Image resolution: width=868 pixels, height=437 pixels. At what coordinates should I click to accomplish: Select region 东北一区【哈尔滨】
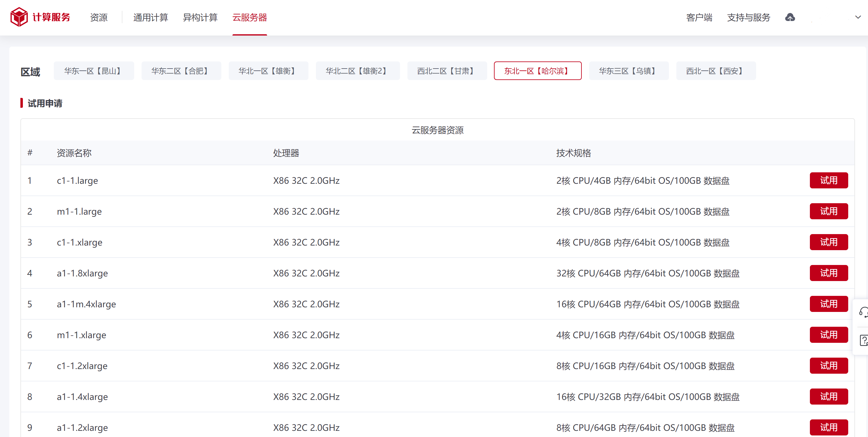click(x=538, y=71)
